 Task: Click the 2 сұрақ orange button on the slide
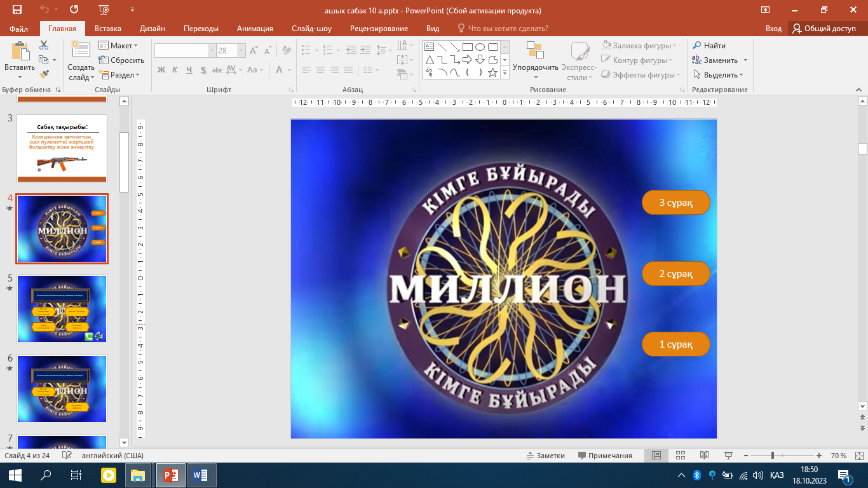(x=675, y=274)
